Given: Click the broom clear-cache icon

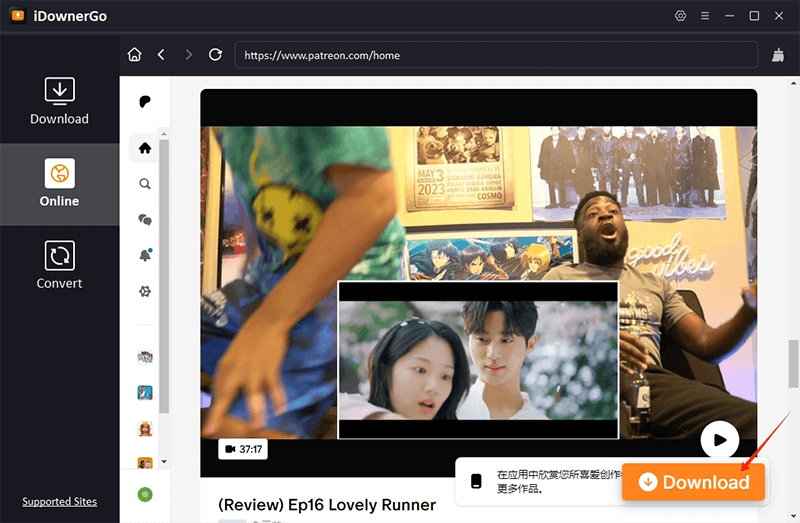Looking at the screenshot, I should coord(778,55).
